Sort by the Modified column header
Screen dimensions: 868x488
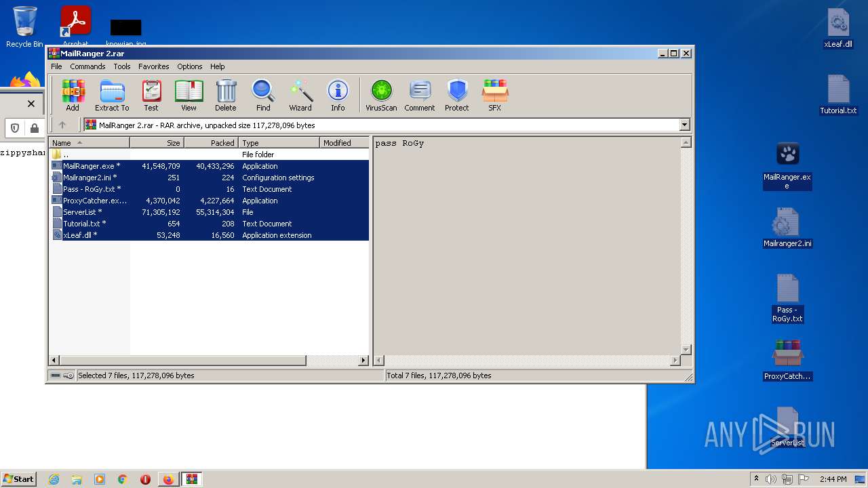click(344, 143)
